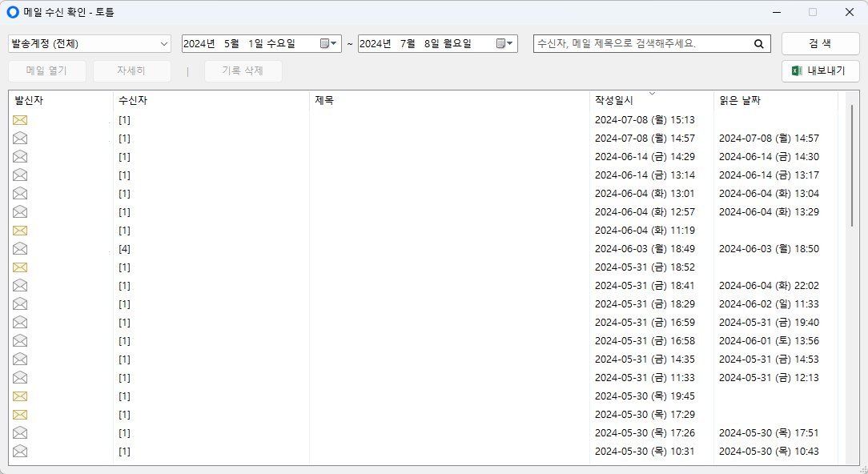Click yellow envelope icon on 2024-05-30 19:45 row
The height and width of the screenshot is (474, 868).
(x=20, y=396)
